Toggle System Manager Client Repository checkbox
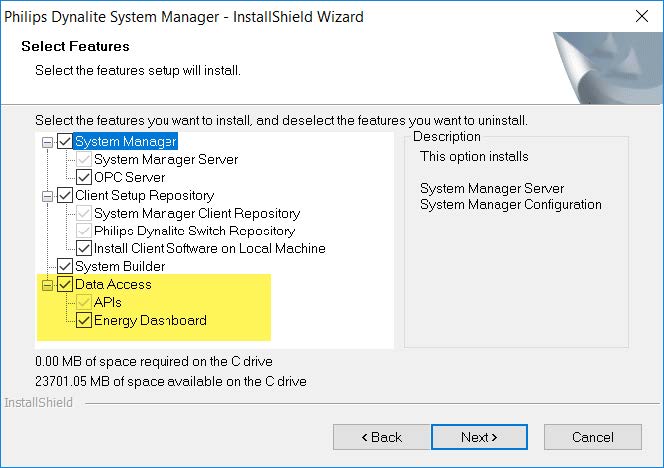Screen dimensions: 664x468 pos(84,213)
